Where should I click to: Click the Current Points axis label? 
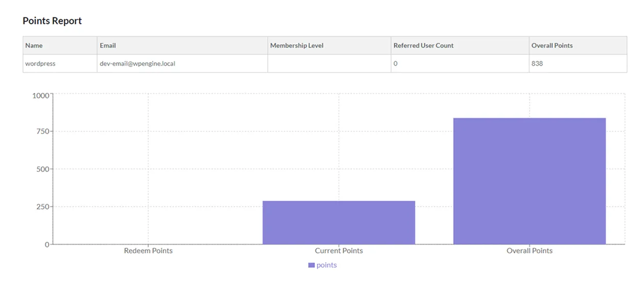coord(339,251)
